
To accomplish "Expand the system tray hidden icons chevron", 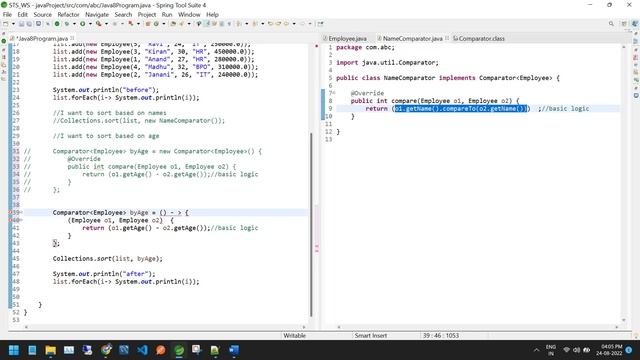I will click(536, 350).
